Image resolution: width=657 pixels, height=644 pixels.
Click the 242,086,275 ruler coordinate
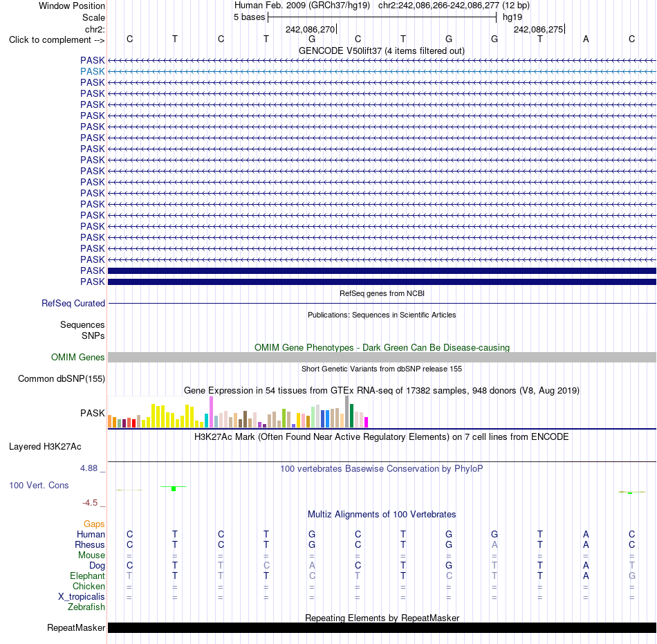(539, 29)
